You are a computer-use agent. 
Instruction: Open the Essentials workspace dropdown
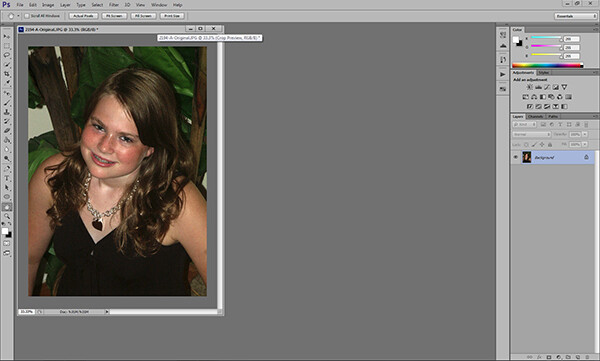tap(576, 16)
